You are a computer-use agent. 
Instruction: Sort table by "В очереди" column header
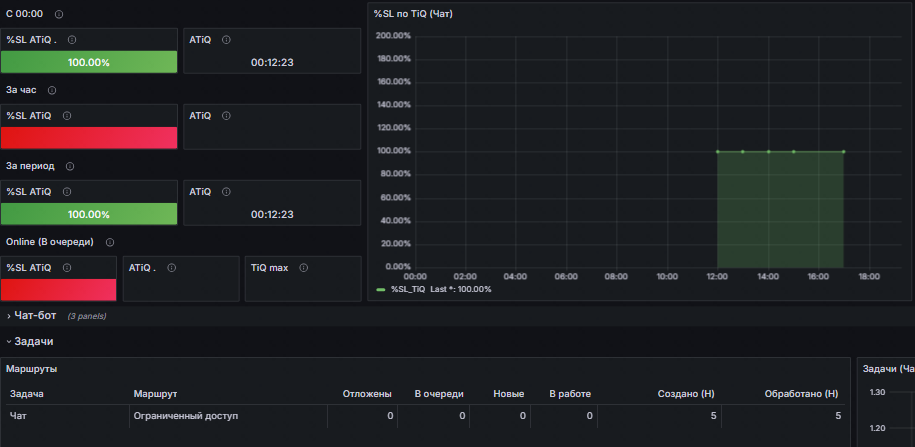tap(439, 394)
